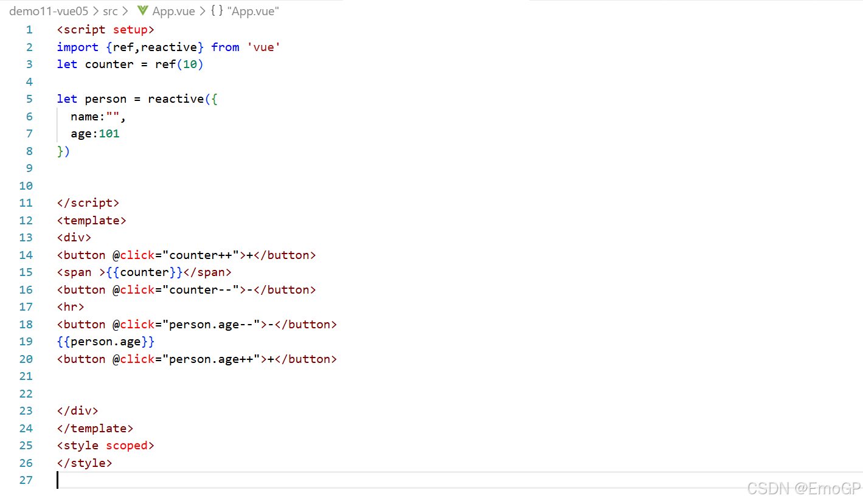Click the 'vue' string literal

(x=263, y=47)
